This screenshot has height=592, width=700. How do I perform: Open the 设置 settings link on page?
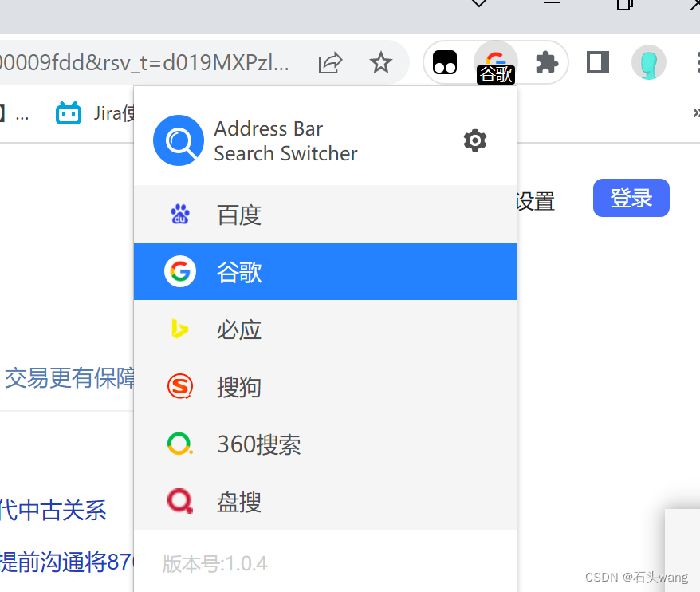pos(535,202)
